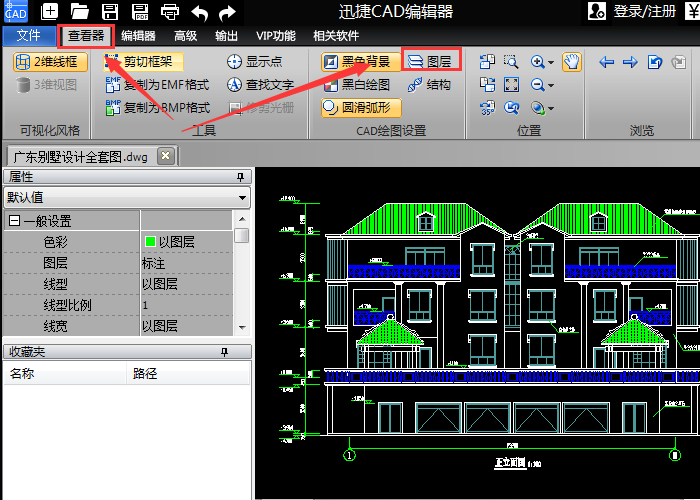This screenshot has height=500, width=700.
Task: Click 登录/注册 login link
Action: 645,12
